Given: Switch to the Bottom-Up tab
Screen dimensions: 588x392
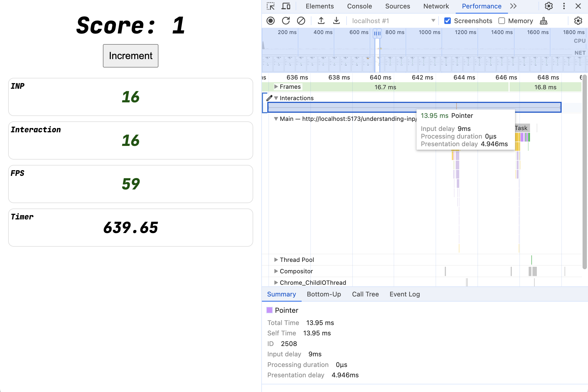Looking at the screenshot, I should tap(324, 294).
